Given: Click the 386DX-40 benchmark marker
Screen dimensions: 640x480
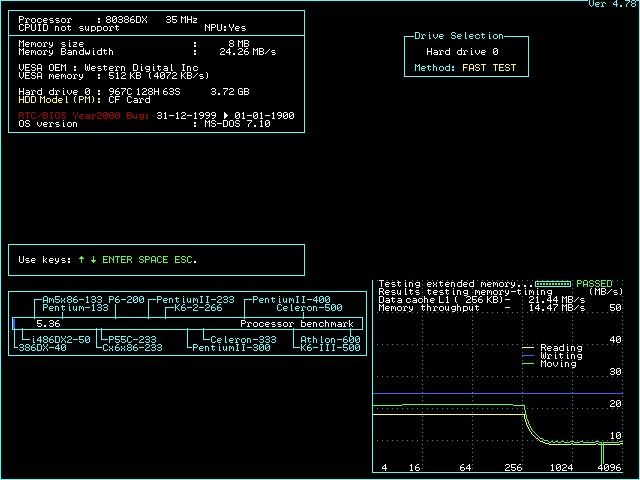Looking at the screenshot, I should [x=42, y=348].
